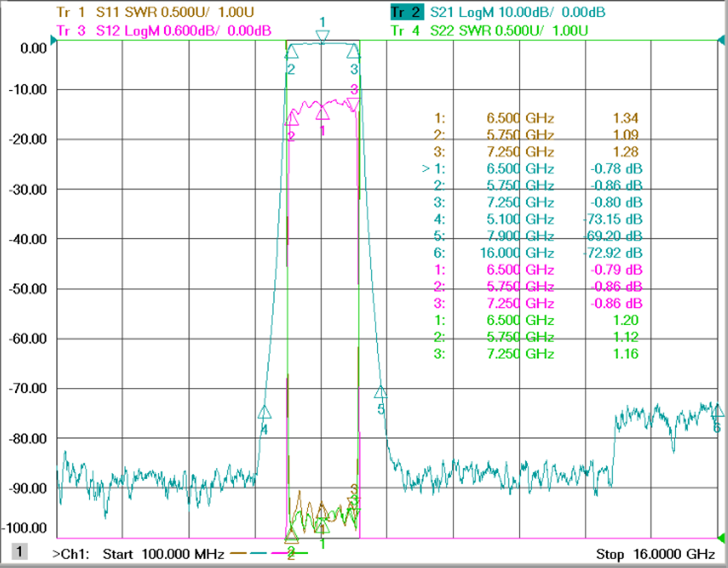Activate the Tr 3 S12 LogM trace
Screen dimensions: 728x568
[164, 31]
